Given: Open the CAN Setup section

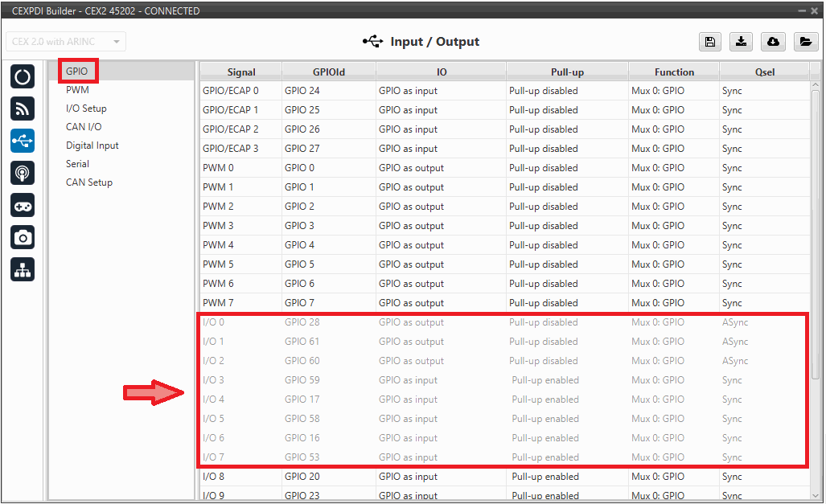Looking at the screenshot, I should [x=89, y=182].
